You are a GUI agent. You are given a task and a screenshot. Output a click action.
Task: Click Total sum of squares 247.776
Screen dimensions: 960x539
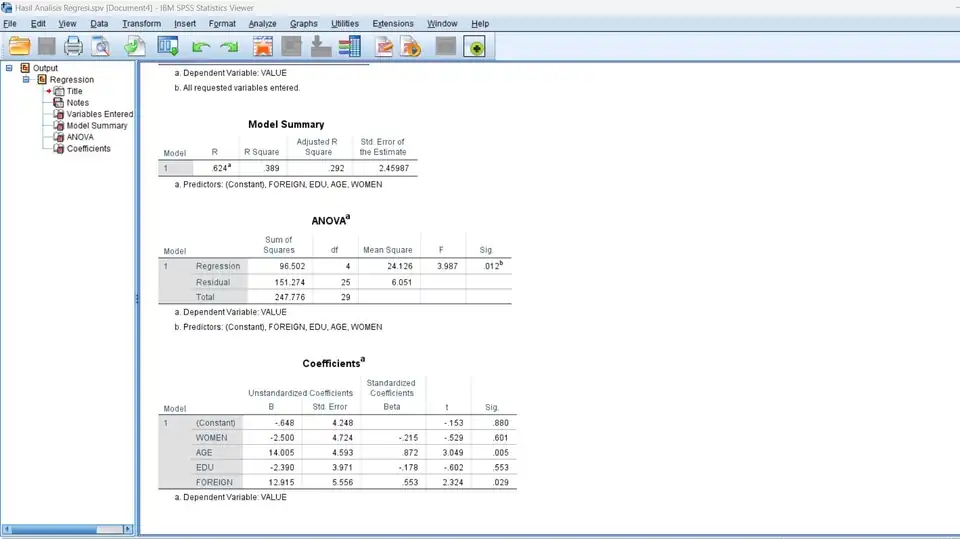[x=290, y=297]
